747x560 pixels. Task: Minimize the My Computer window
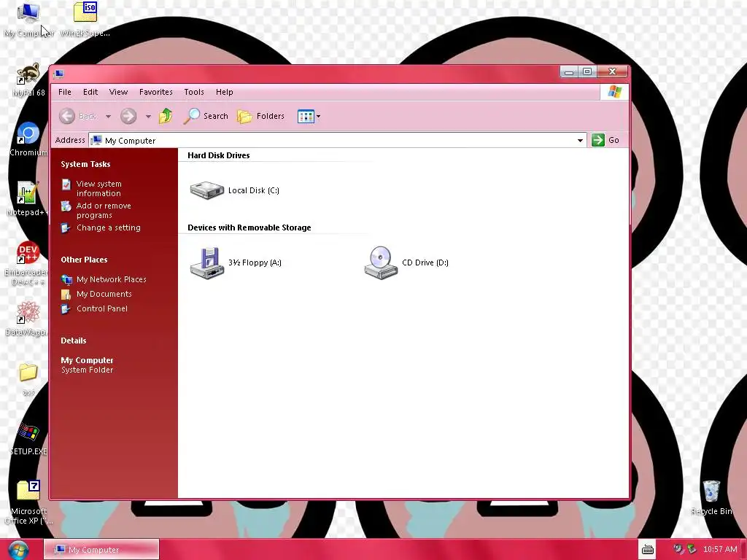coord(569,72)
